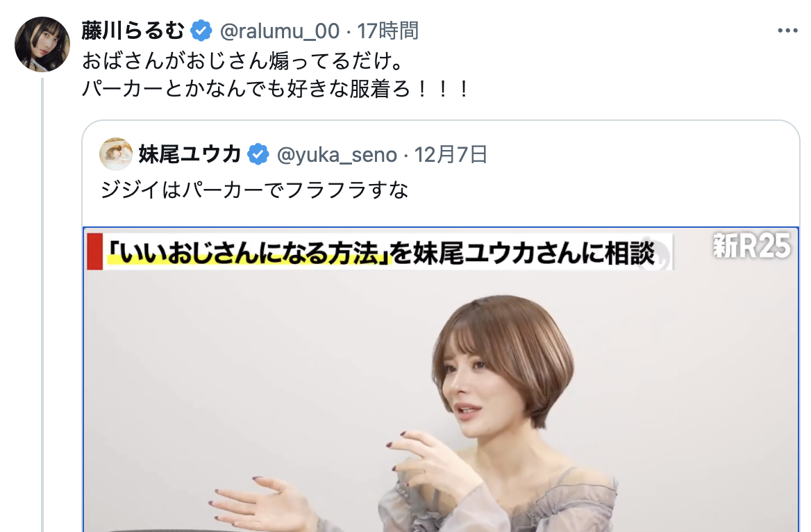Click the 新R25 watermark logo in the video
This screenshot has width=811, height=532.
coord(752,246)
